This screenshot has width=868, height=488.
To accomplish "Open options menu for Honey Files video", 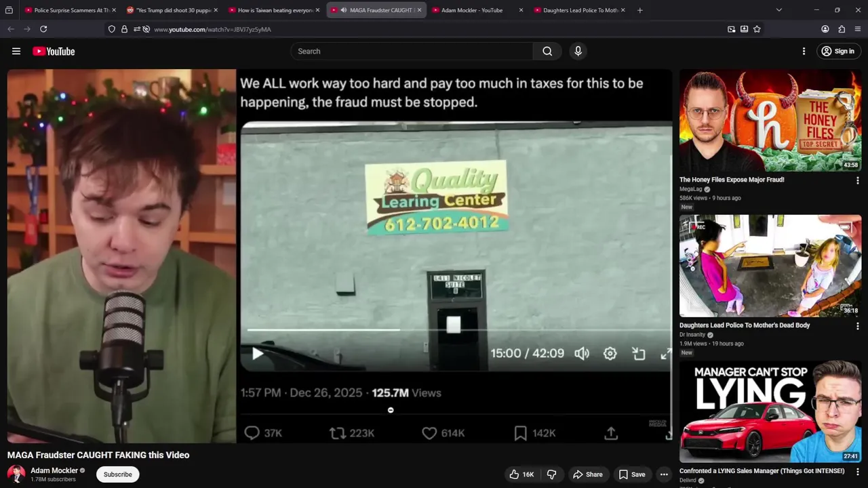I will 857,180.
